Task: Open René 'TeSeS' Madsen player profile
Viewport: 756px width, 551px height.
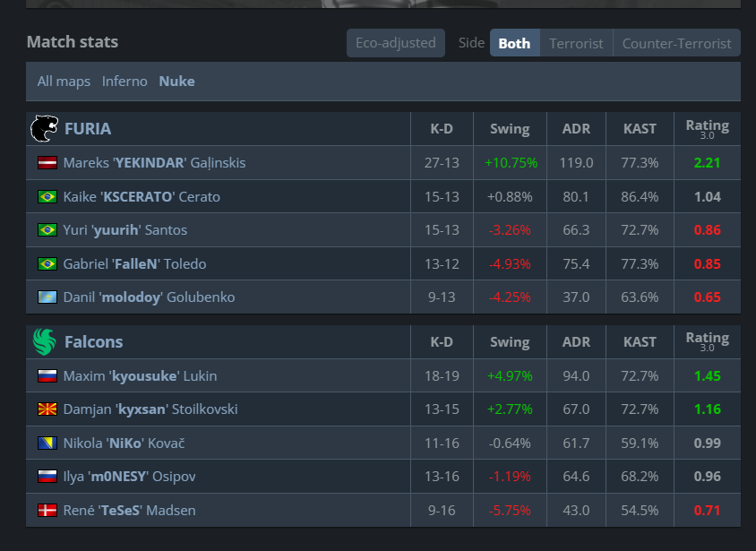Action: click(x=129, y=510)
